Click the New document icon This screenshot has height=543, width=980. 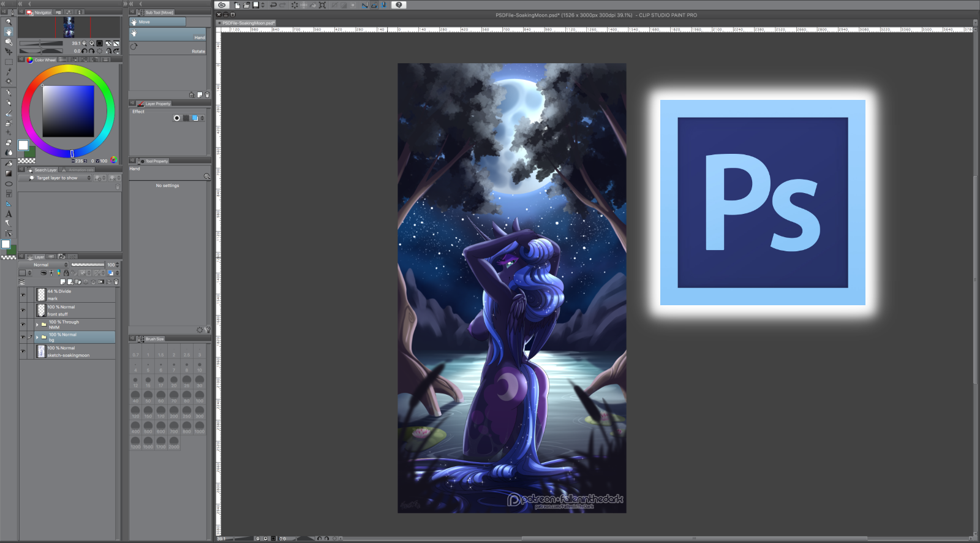pyautogui.click(x=237, y=5)
